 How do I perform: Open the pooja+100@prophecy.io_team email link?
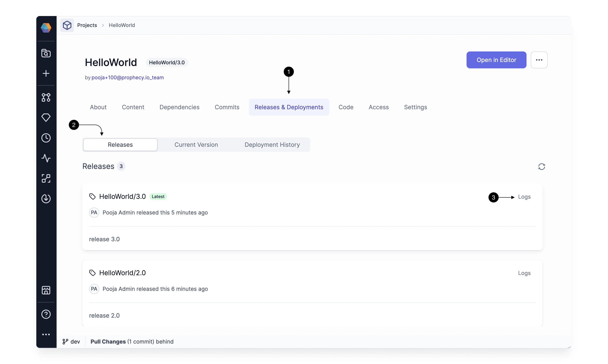click(127, 78)
